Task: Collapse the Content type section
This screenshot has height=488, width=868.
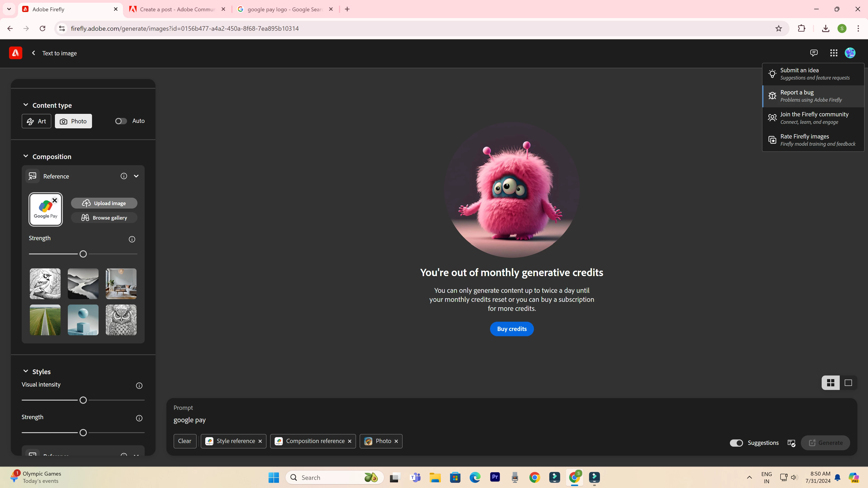Action: [26, 105]
